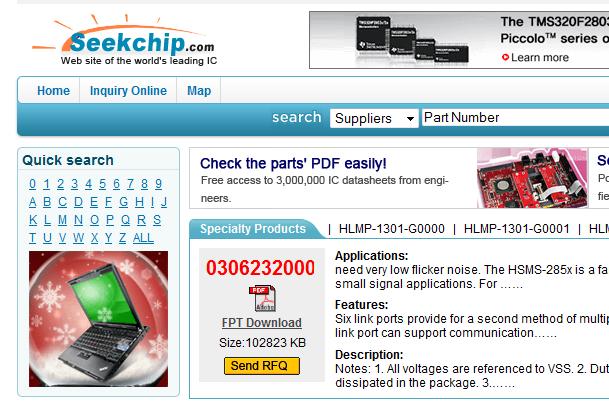Go to the Home tab

click(x=53, y=91)
